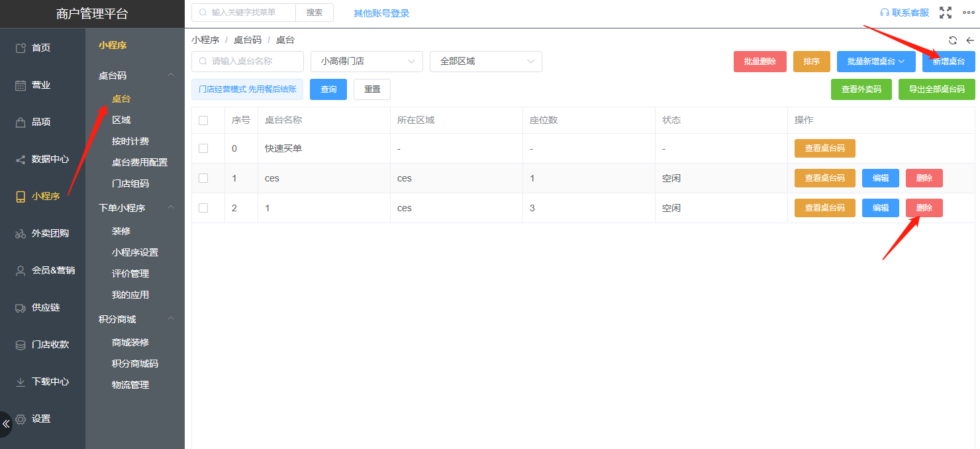Screen dimensions: 980x449
Task: Click the 小程序 phone icon
Action: point(21,196)
